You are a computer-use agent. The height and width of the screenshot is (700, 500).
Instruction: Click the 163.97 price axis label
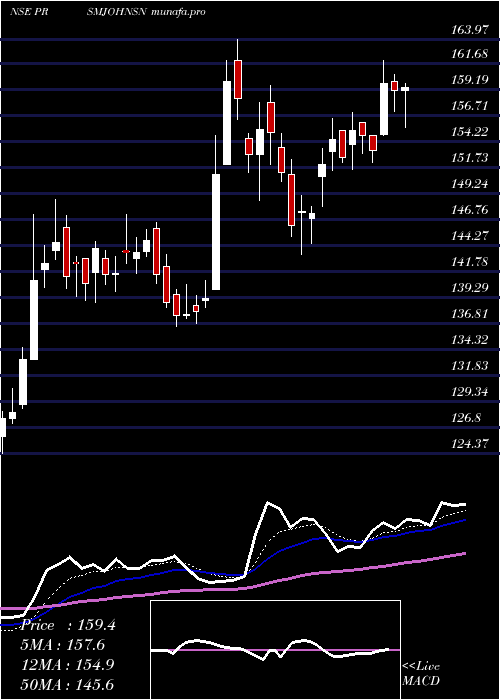469,30
